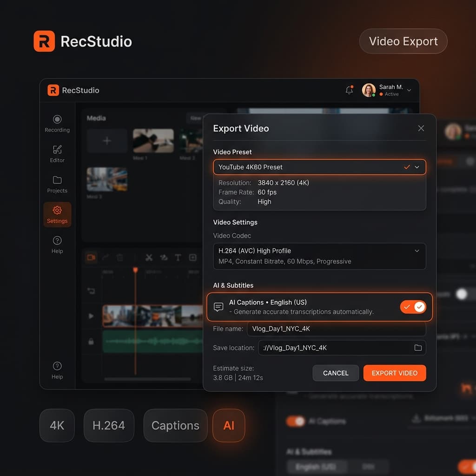Open the save location folder browser
Viewport: 476px width, 476px height.
pyautogui.click(x=418, y=348)
